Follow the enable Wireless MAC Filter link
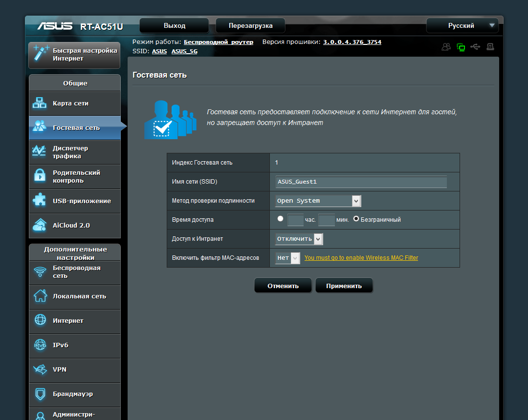The image size is (528, 420). coord(361,257)
